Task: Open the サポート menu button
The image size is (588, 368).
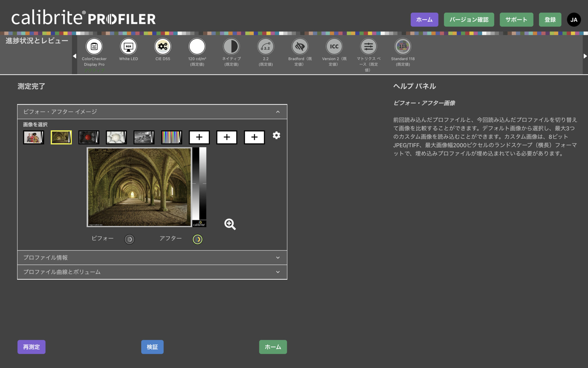Action: 516,20
